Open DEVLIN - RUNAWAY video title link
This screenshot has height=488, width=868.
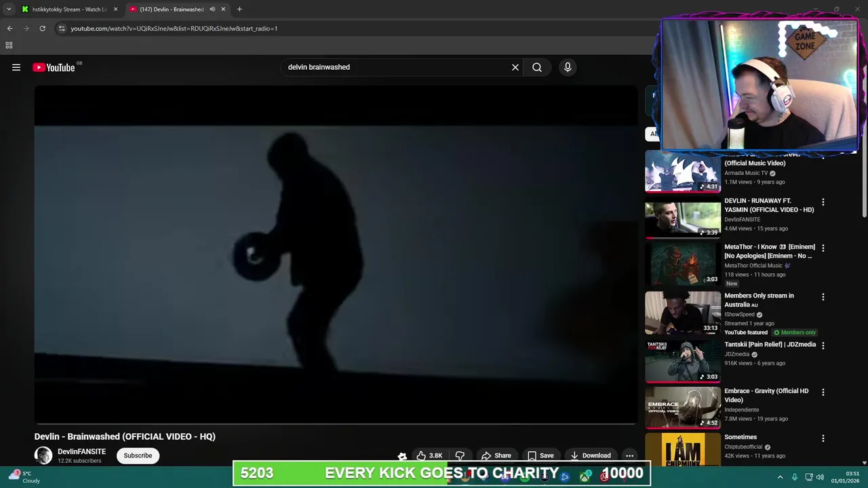[x=769, y=205]
